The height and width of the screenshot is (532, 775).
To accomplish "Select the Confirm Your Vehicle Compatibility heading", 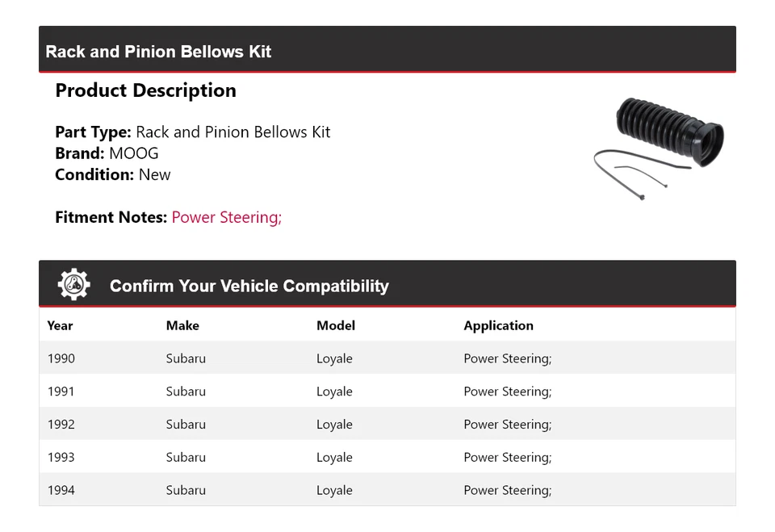I will pyautogui.click(x=249, y=287).
